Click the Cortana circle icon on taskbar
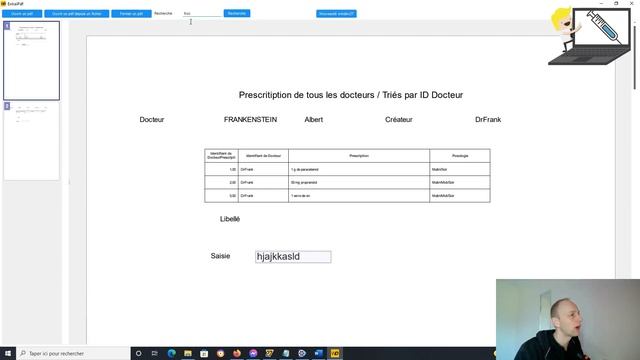This screenshot has height=360, width=640. pos(138,353)
